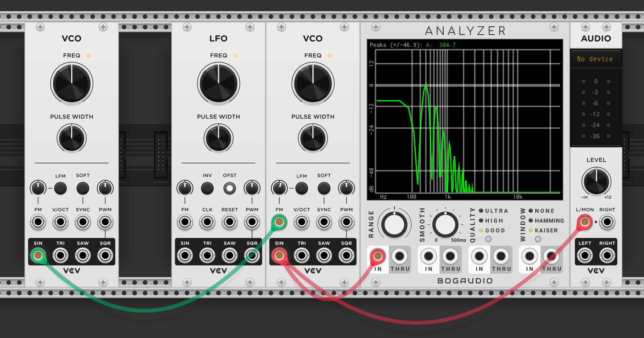Viewport: 644px width, 338px height.
Task: Click the left VCO V/OCT input jack
Action: tap(60, 222)
